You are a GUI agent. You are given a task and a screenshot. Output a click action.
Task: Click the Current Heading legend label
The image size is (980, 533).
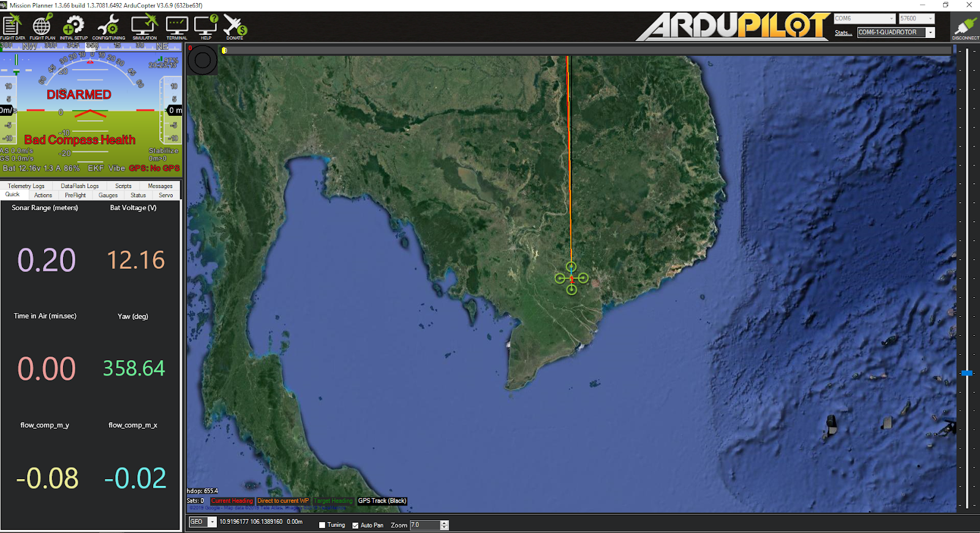coord(232,501)
